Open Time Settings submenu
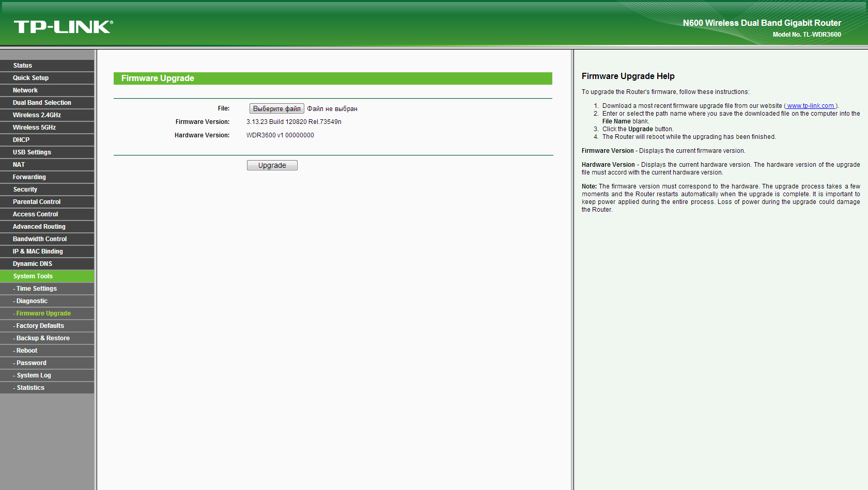Viewport: 868px width, 490px height. click(47, 289)
